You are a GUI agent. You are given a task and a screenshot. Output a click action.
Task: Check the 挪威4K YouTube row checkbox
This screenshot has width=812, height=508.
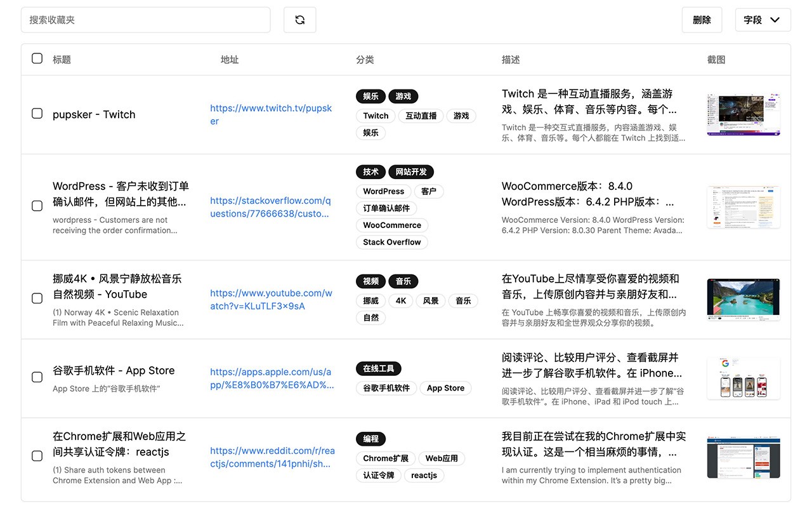pyautogui.click(x=37, y=298)
